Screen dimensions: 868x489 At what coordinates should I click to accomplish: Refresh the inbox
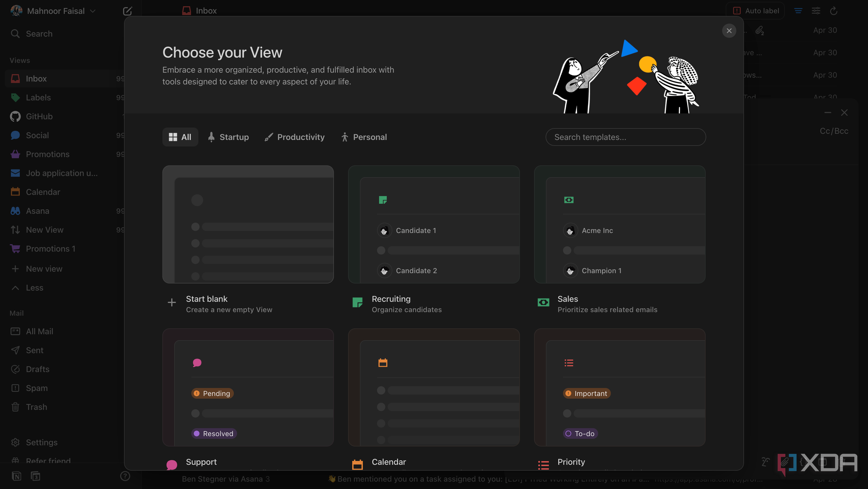coord(833,10)
